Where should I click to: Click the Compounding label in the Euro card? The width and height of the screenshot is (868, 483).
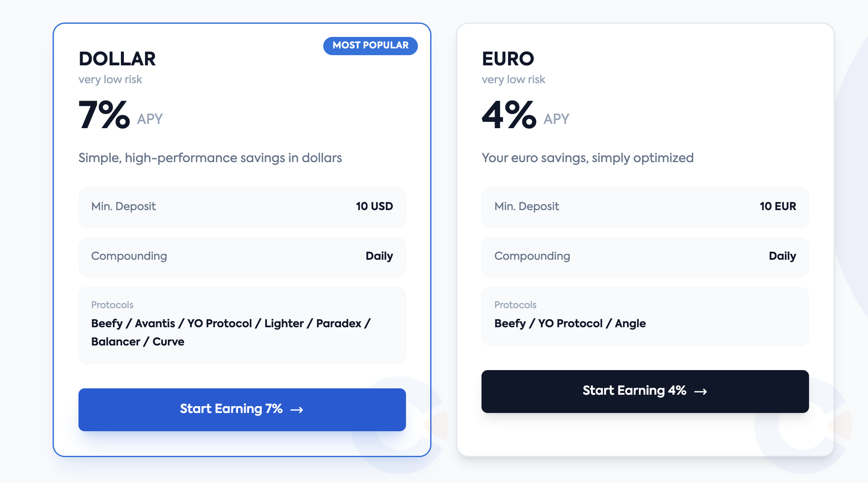pos(532,256)
